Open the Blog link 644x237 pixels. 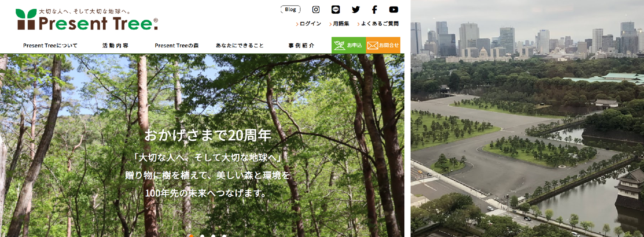[x=290, y=10]
